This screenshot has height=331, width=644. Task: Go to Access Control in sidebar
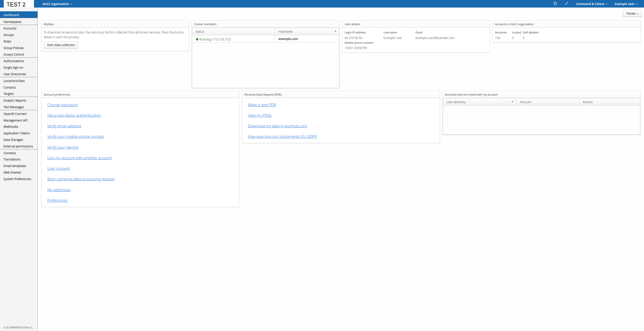click(14, 55)
